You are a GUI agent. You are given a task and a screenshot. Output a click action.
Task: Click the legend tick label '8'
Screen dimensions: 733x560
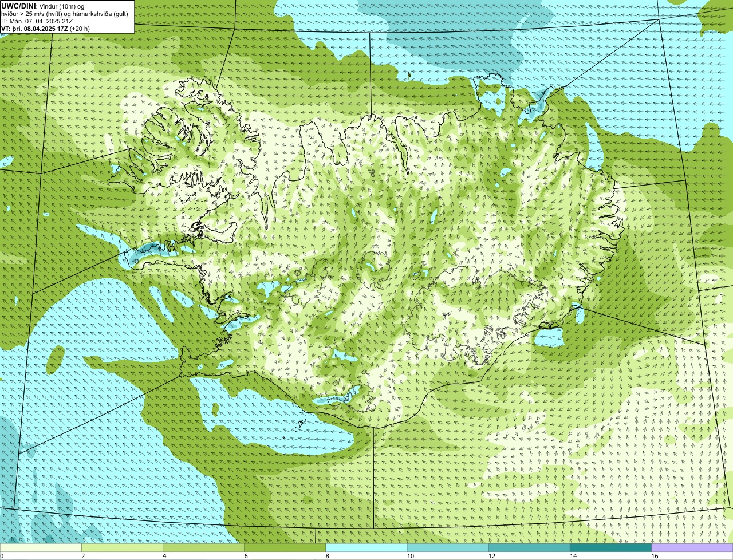pos(327,556)
